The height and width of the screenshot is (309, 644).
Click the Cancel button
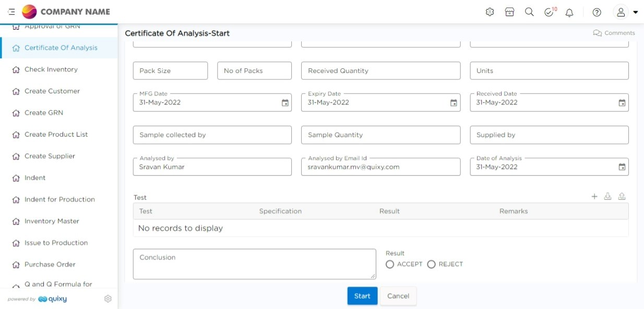pos(398,296)
